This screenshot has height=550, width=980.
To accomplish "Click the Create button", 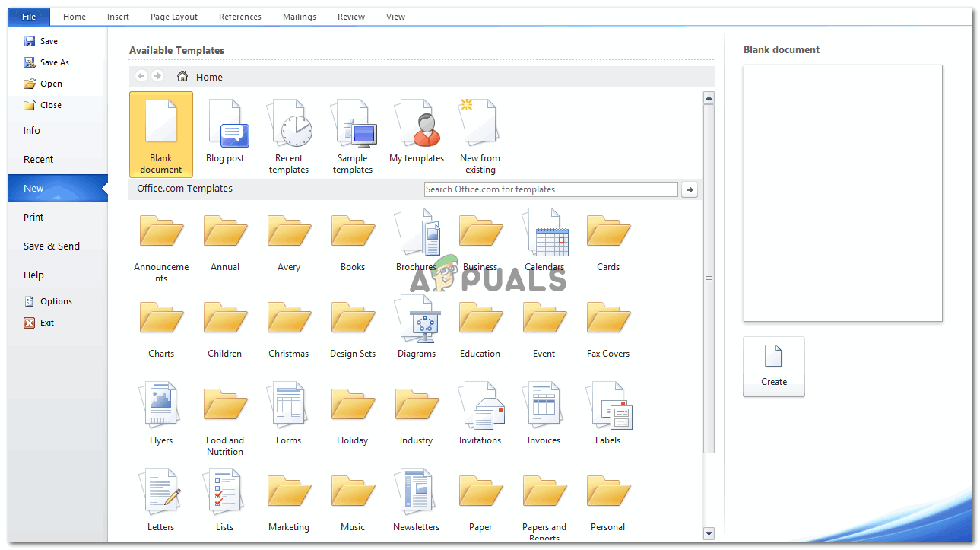I will coord(773,367).
